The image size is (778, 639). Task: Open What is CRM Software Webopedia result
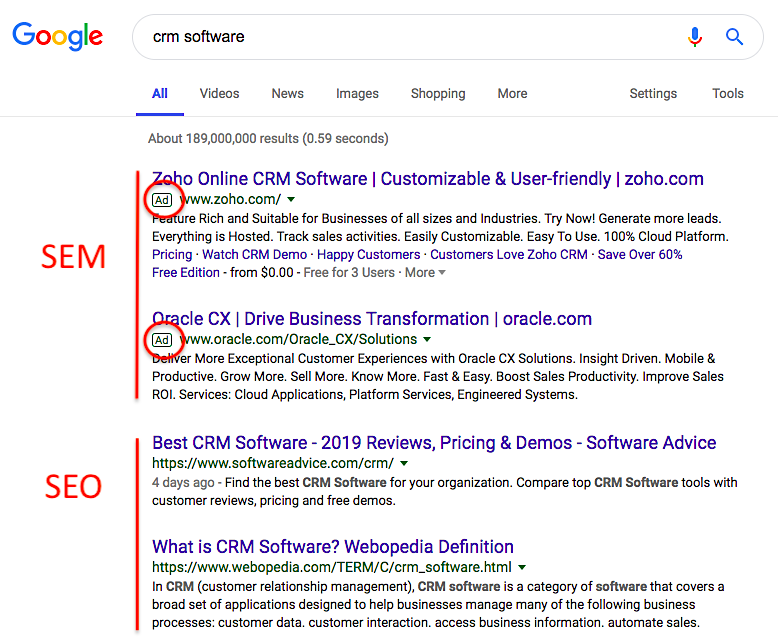click(332, 547)
